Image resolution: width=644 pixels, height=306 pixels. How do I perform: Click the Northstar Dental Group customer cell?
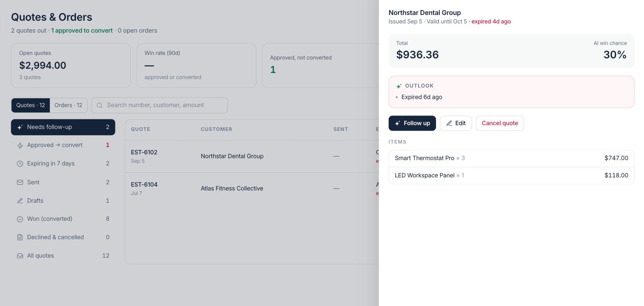[232, 156]
